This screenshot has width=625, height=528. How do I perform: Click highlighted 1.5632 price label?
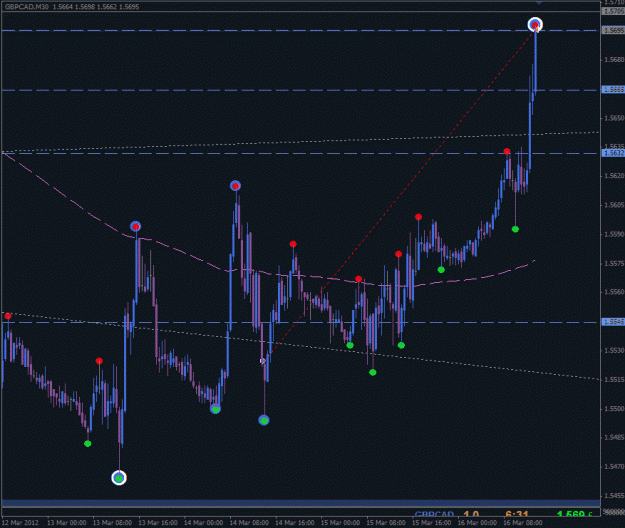613,153
